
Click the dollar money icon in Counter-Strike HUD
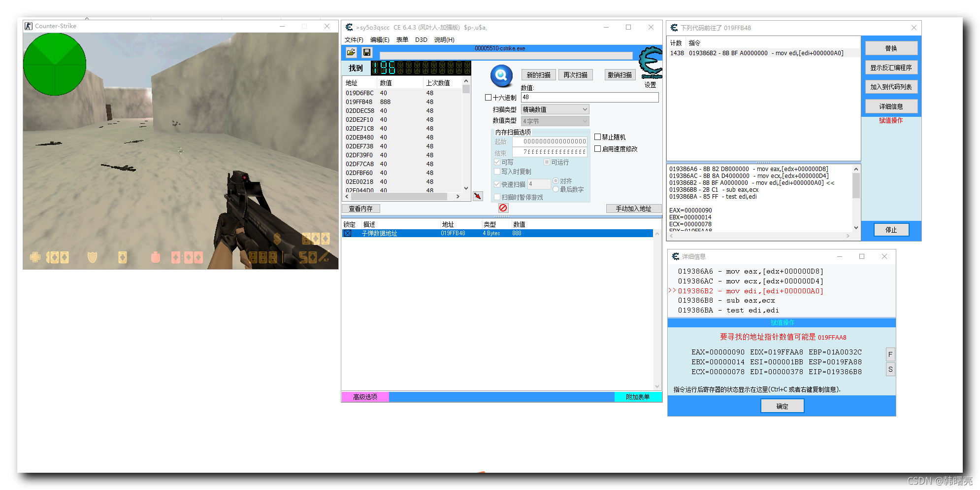point(277,239)
